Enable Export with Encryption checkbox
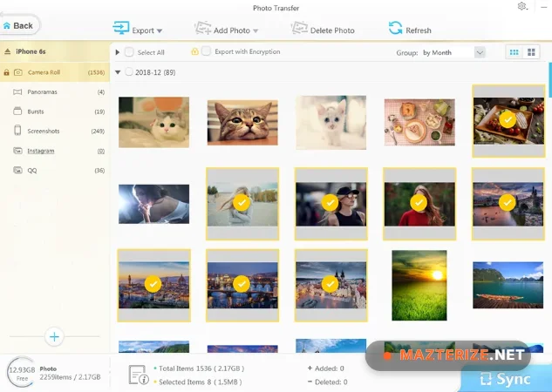 pos(207,51)
